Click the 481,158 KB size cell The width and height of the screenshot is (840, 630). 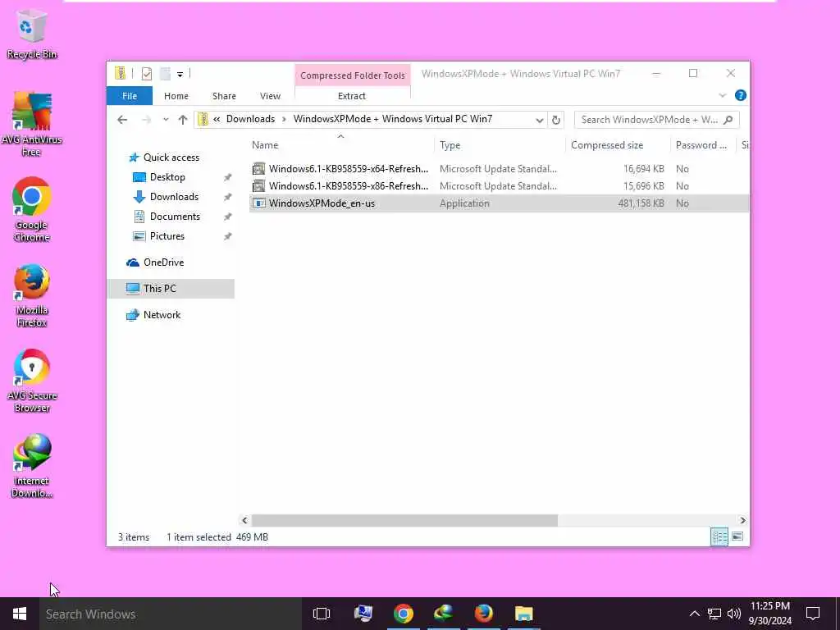[x=641, y=203]
